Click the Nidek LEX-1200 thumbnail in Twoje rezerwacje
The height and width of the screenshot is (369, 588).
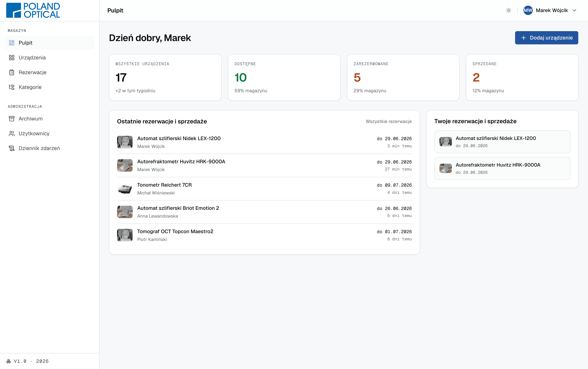(x=446, y=142)
